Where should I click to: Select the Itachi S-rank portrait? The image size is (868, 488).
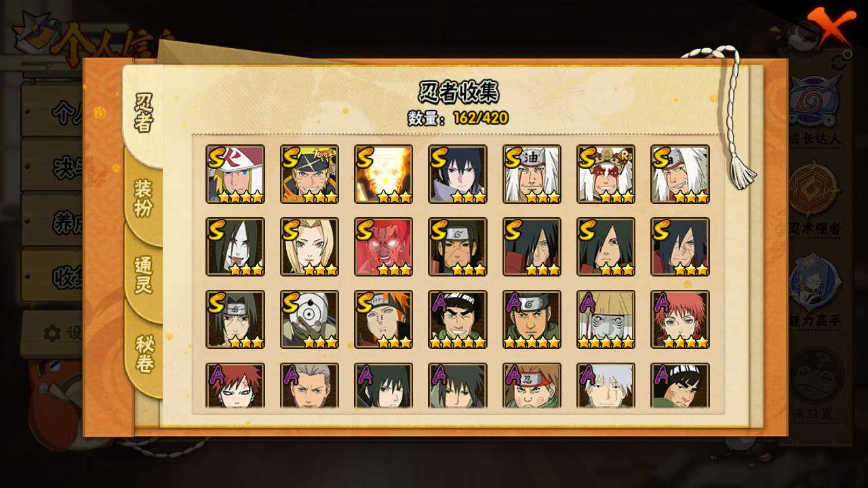pyautogui.click(x=235, y=320)
